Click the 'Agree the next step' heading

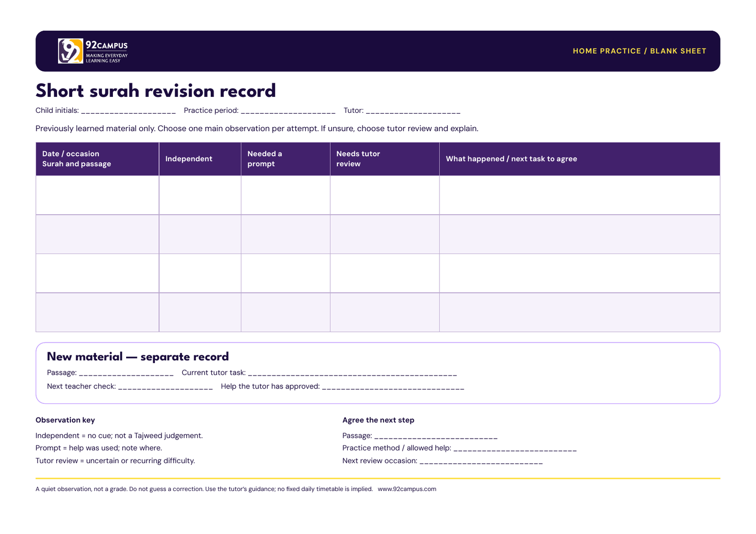tap(378, 420)
